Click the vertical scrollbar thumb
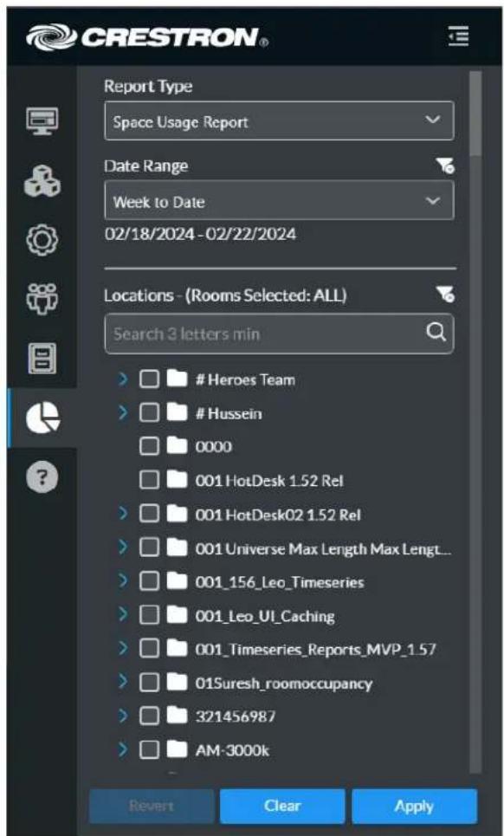504x836 pixels. pos(475,113)
